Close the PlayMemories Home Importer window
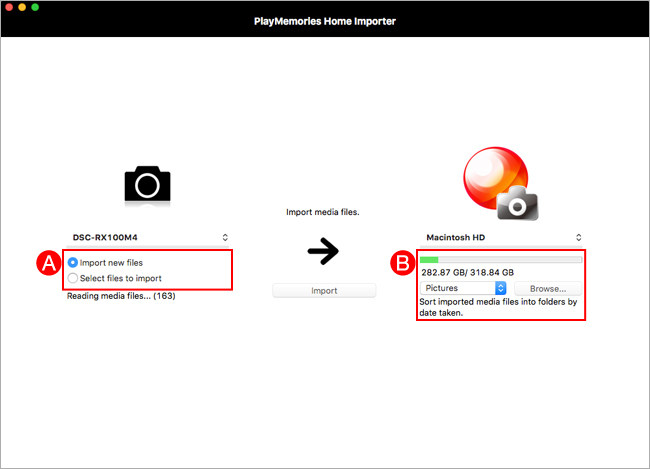 (11, 7)
